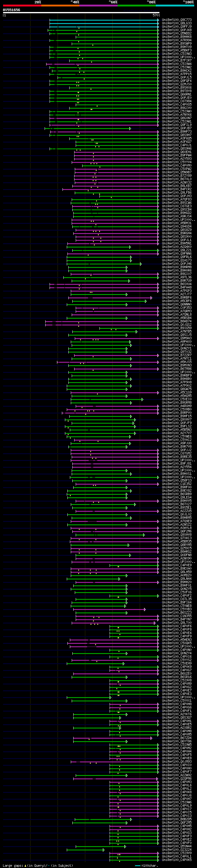Open hit label UniRef100_C5YAI2
The width and height of the screenshot is (197, 868).
(177, 440)
